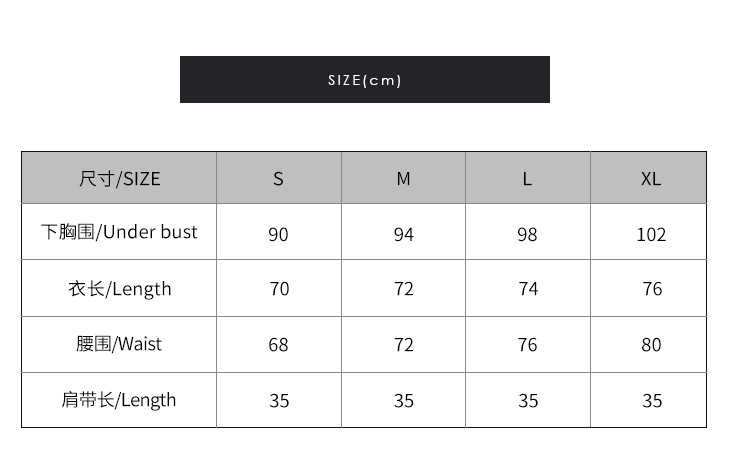Image resolution: width=750 pixels, height=462 pixels.
Task: Choose the XL column header
Action: pos(651,179)
